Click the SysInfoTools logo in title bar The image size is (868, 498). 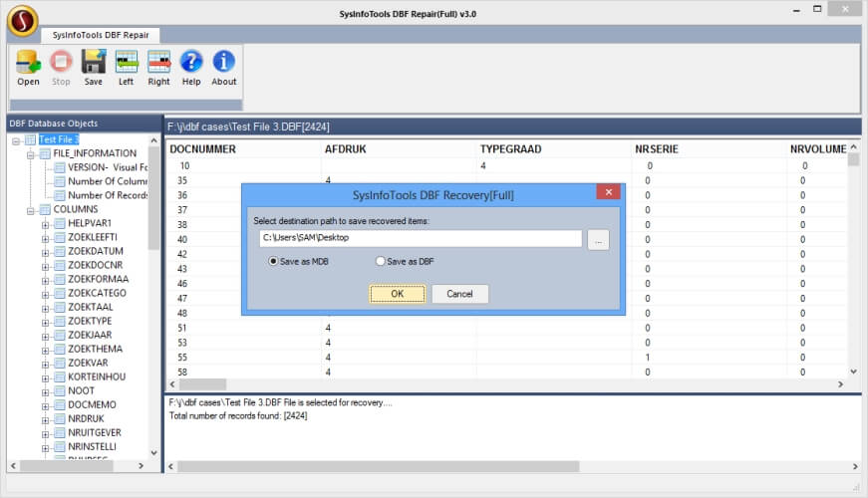[22, 18]
